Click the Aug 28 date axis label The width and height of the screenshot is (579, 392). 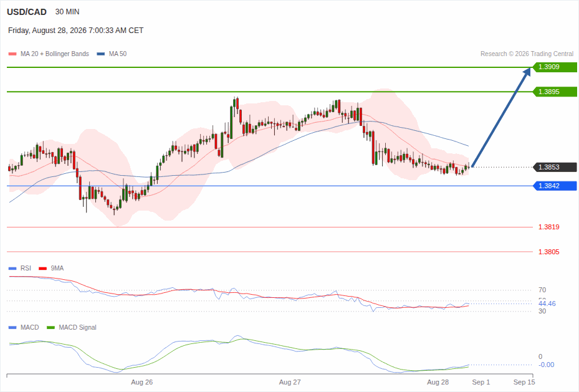(x=438, y=382)
